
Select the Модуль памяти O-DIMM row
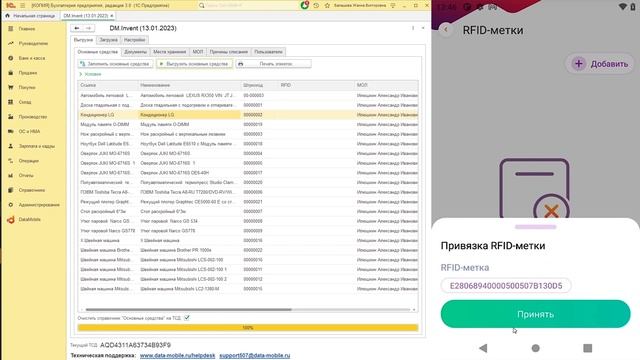coord(248,124)
